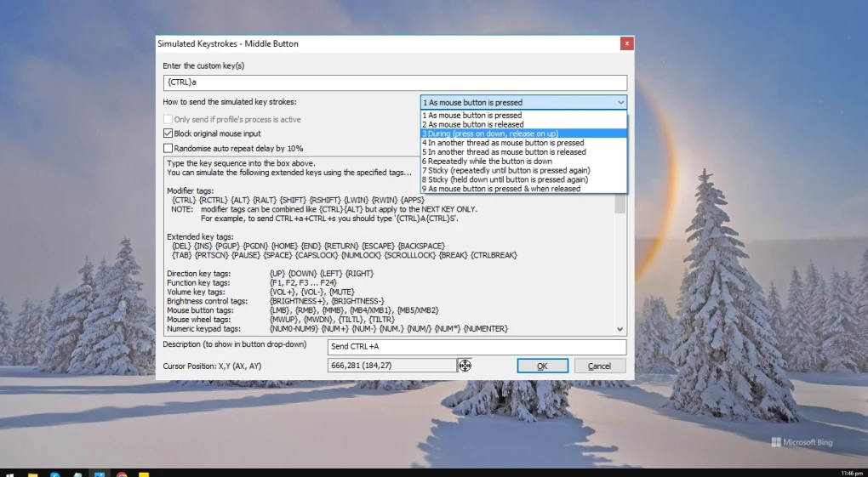Tick Only send if profile's process is active
Image resolution: width=868 pixels, height=477 pixels.
[x=168, y=119]
